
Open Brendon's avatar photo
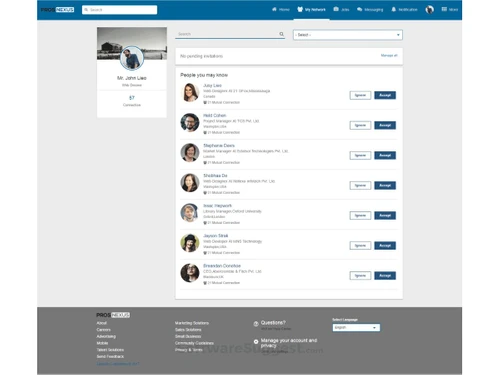[190, 273]
